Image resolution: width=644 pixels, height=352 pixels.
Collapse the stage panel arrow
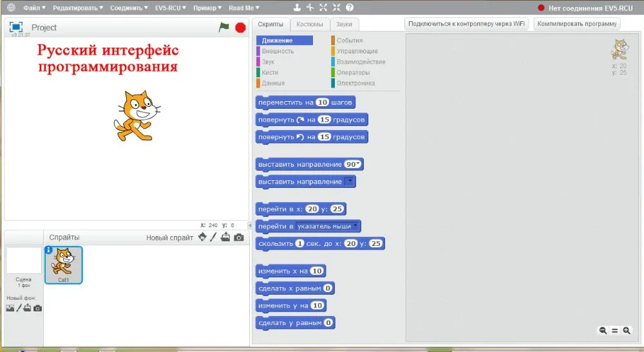coord(250,225)
